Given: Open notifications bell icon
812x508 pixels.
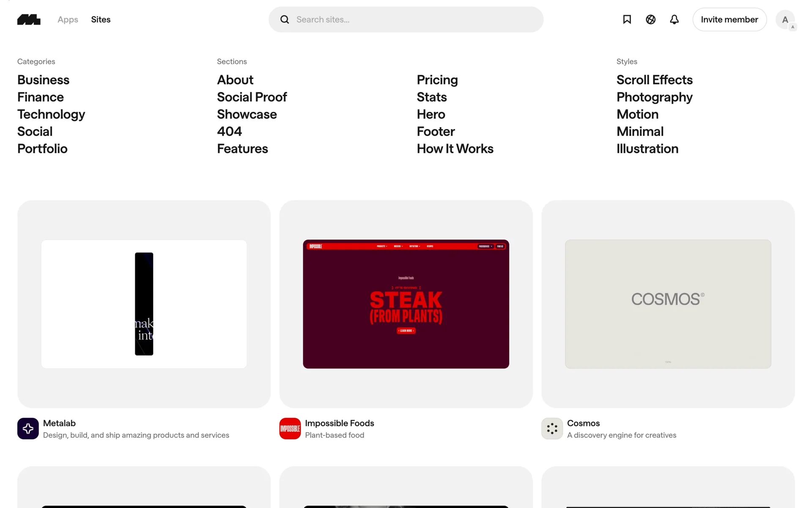Looking at the screenshot, I should click(x=674, y=19).
